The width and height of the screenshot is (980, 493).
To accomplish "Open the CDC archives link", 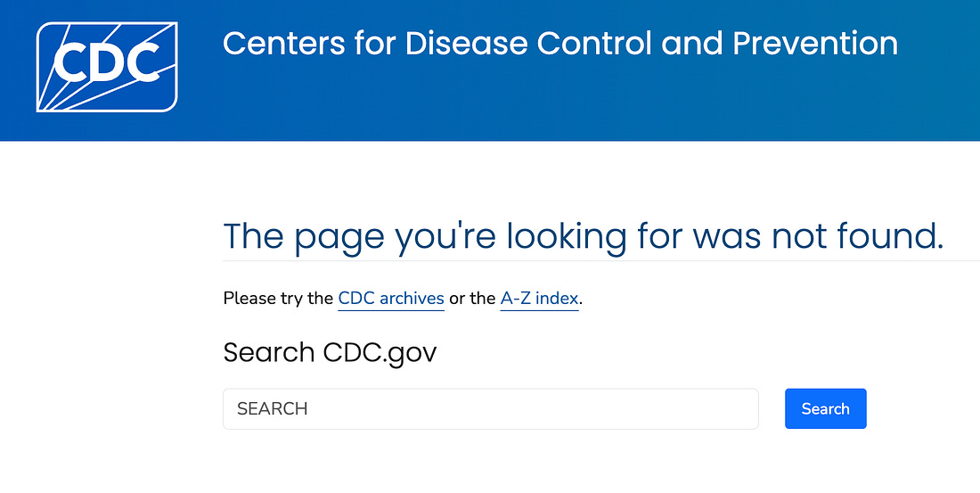I will (x=391, y=299).
